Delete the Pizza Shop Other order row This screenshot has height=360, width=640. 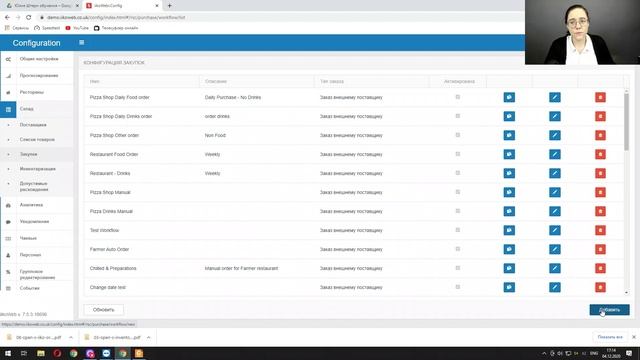click(x=600, y=135)
